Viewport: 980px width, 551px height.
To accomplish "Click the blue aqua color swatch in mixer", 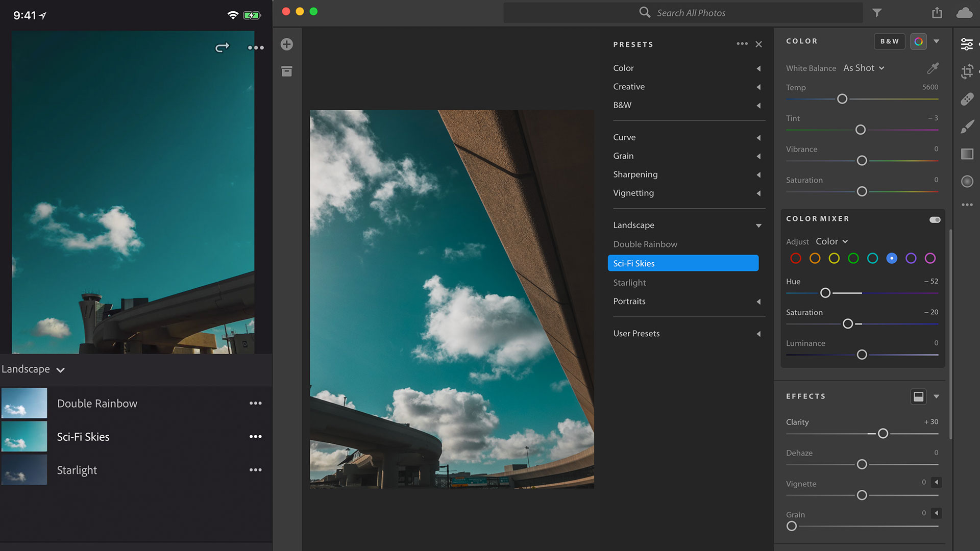I will click(874, 258).
